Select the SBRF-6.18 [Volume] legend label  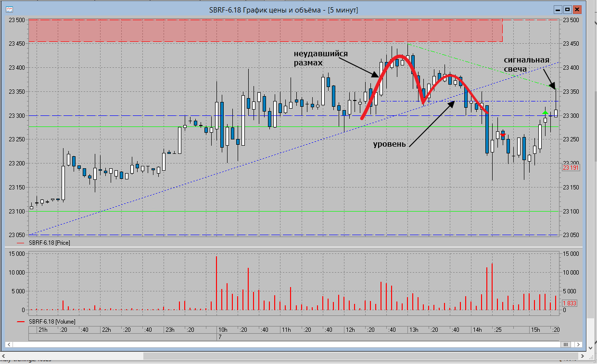(x=52, y=321)
